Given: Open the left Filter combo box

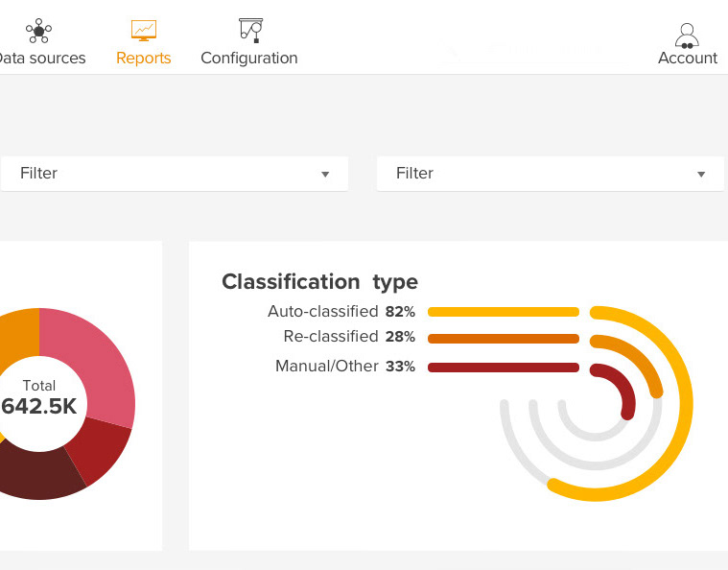Looking at the screenshot, I should [175, 174].
